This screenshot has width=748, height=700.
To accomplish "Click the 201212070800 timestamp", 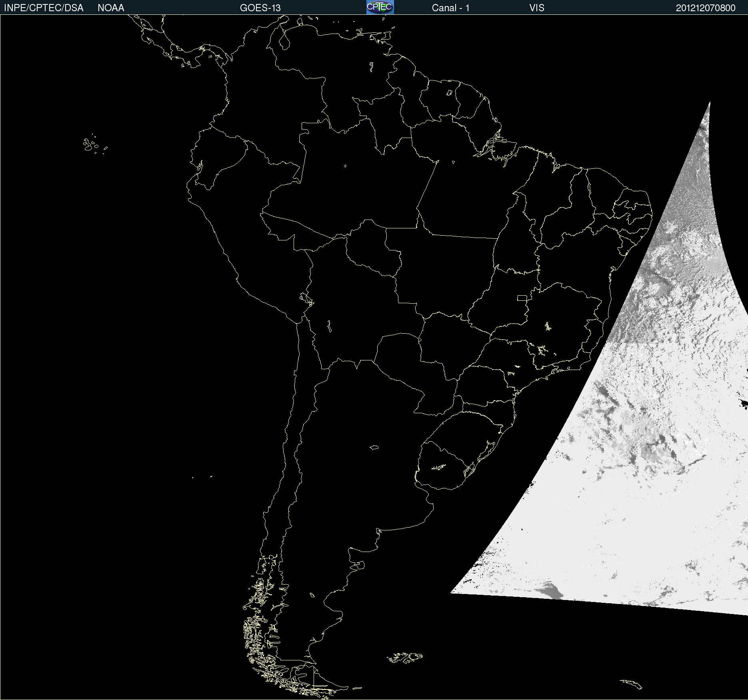I will click(x=706, y=8).
